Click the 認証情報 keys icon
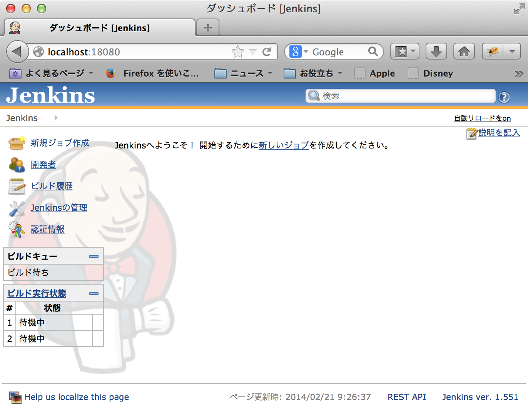 point(17,230)
